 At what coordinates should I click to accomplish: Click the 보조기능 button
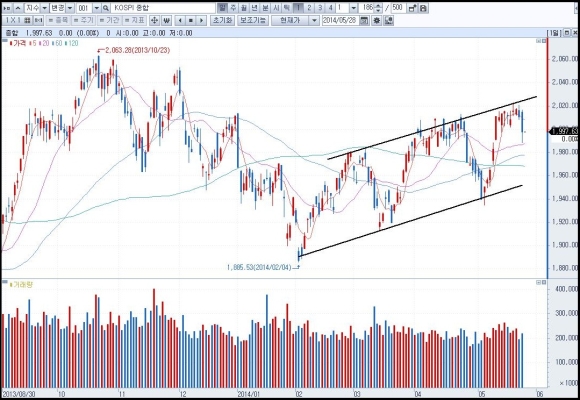[253, 20]
